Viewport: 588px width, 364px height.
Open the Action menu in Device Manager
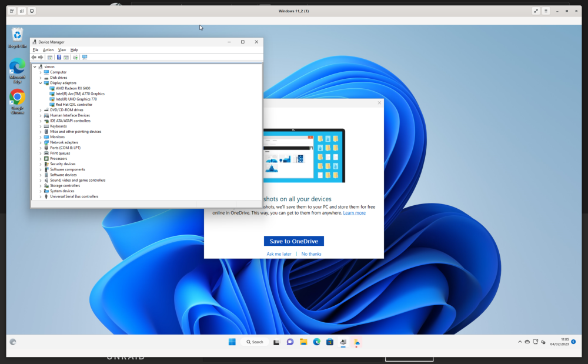pos(48,50)
